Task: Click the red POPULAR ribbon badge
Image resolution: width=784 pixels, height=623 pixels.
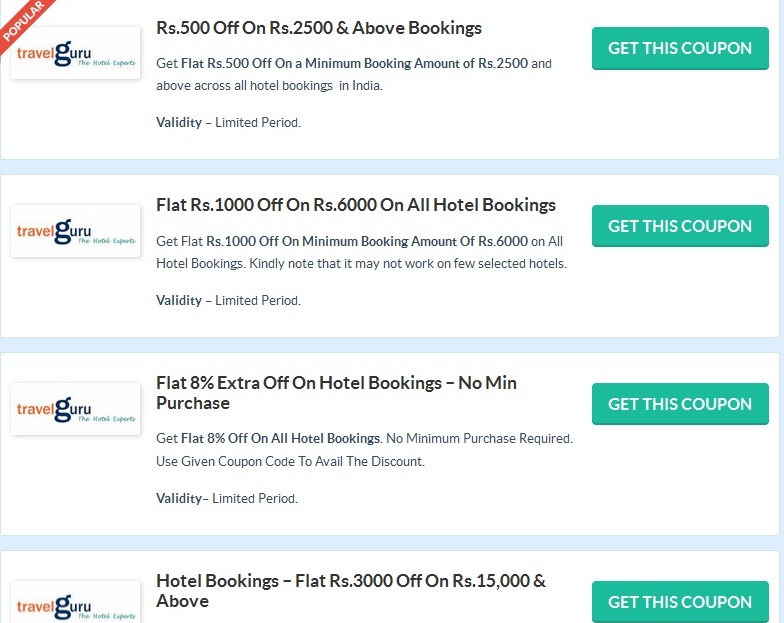Action: tap(24, 21)
